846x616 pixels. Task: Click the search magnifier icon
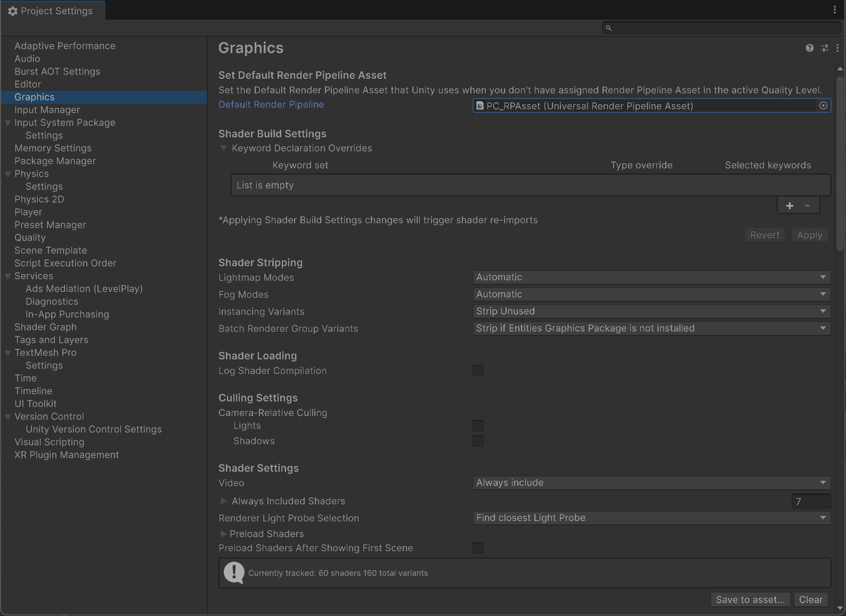(x=608, y=28)
